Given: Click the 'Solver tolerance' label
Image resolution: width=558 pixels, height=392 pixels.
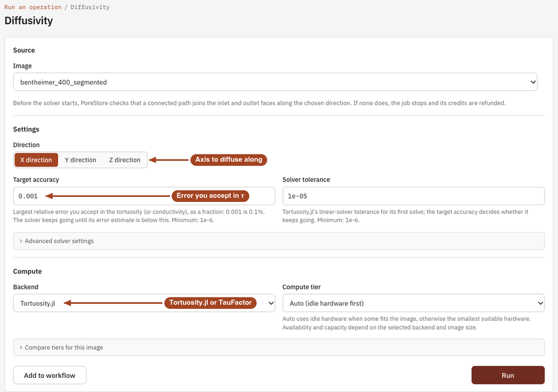Looking at the screenshot, I should [x=306, y=180].
